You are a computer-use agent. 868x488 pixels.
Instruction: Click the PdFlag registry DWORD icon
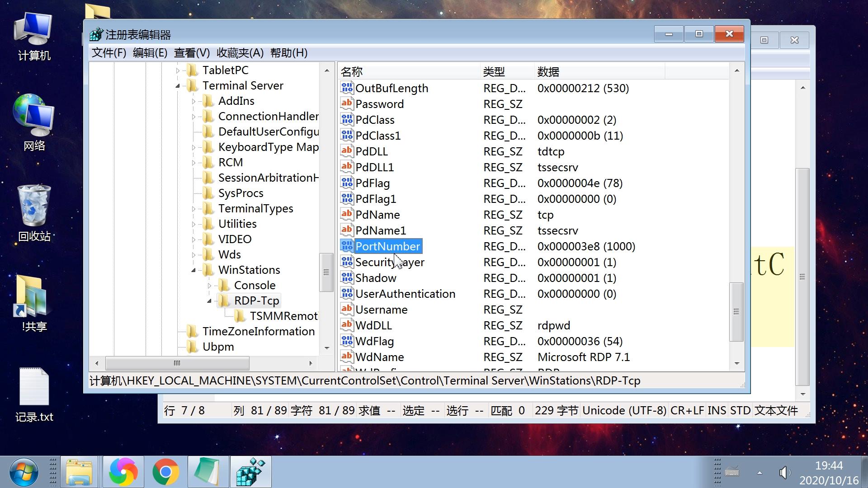pos(346,183)
